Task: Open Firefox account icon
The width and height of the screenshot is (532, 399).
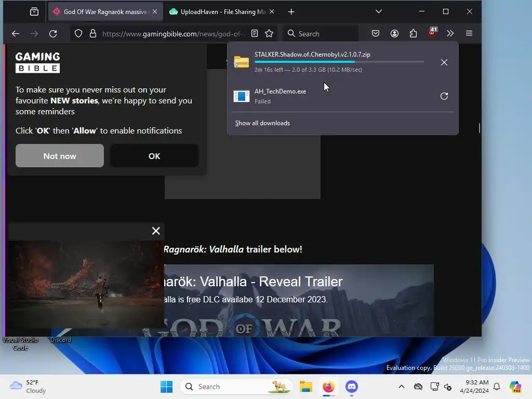Action: [x=394, y=33]
